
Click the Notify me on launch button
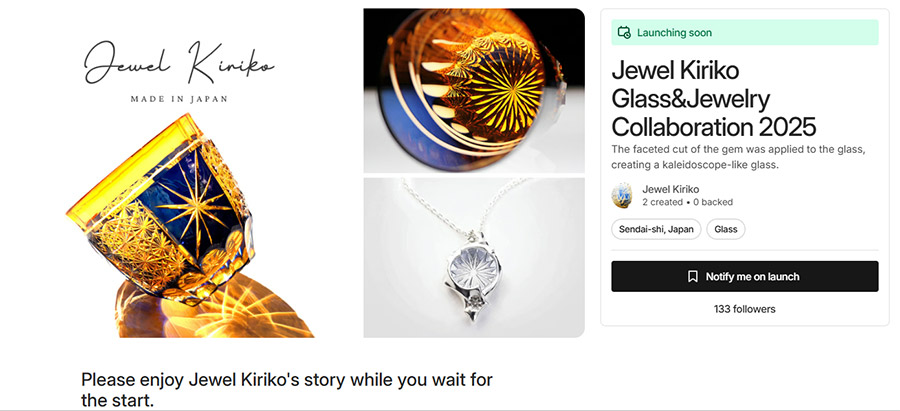[x=744, y=277]
